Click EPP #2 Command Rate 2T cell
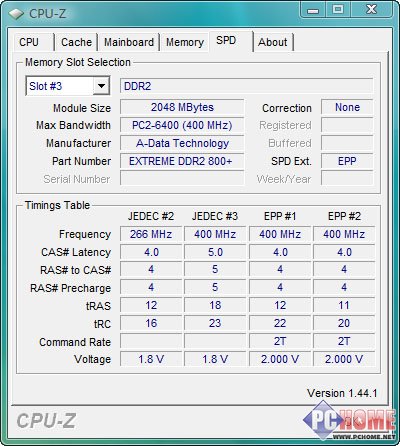400x446 pixels. point(344,341)
